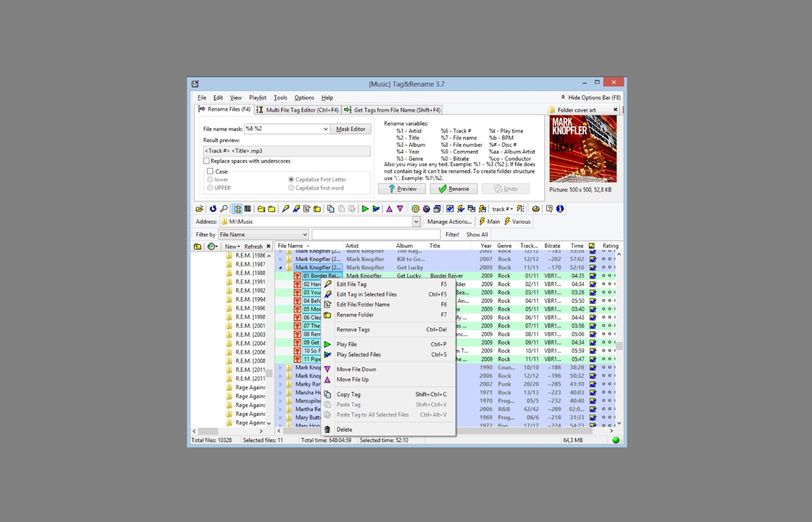Click the lightning icon next to Main
The width and height of the screenshot is (812, 522).
coord(482,222)
